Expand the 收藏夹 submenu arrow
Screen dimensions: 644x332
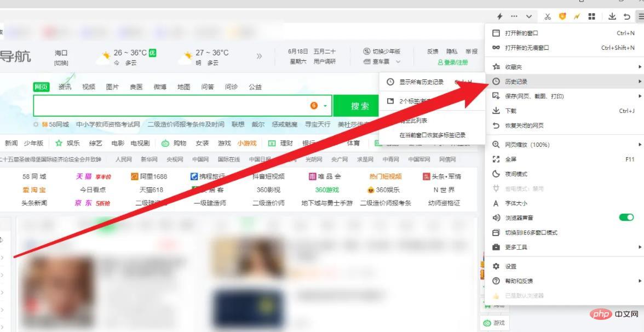[640, 67]
